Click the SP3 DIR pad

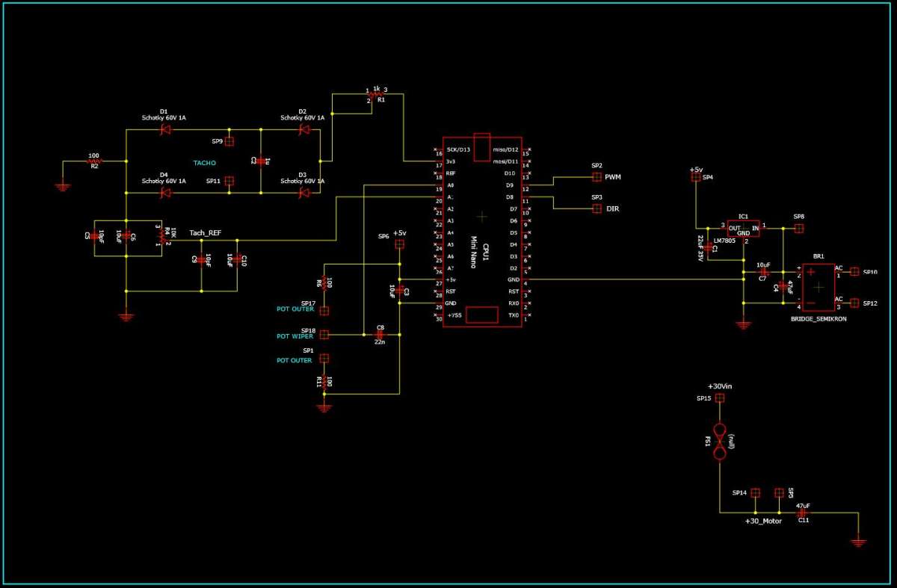coord(597,208)
